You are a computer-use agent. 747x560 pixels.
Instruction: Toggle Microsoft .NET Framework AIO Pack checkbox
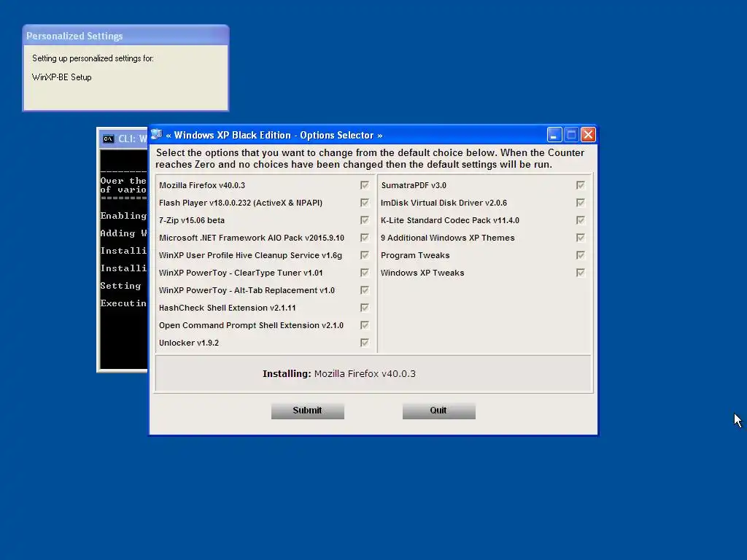pyautogui.click(x=365, y=238)
